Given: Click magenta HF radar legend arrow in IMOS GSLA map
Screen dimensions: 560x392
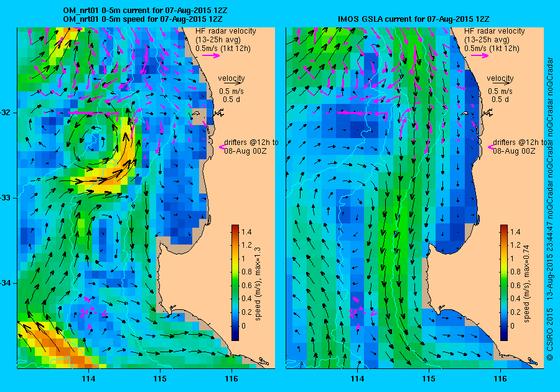Looking at the screenshot, I should tap(480, 55).
